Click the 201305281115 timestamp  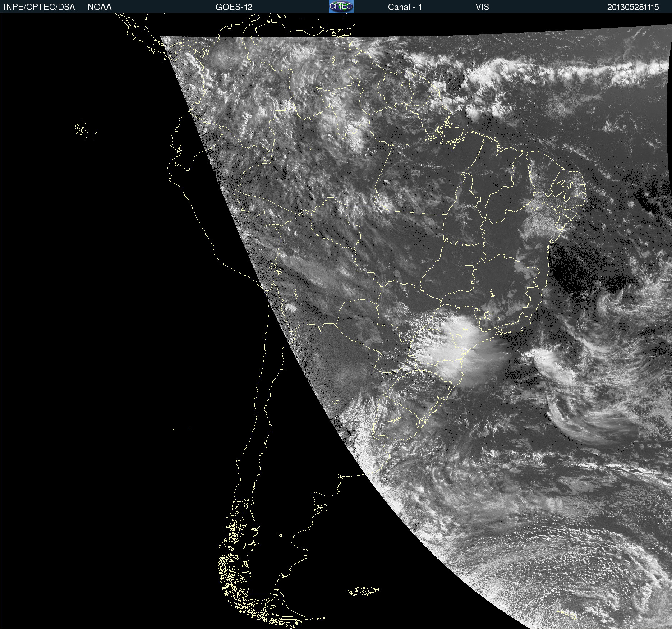[633, 7]
